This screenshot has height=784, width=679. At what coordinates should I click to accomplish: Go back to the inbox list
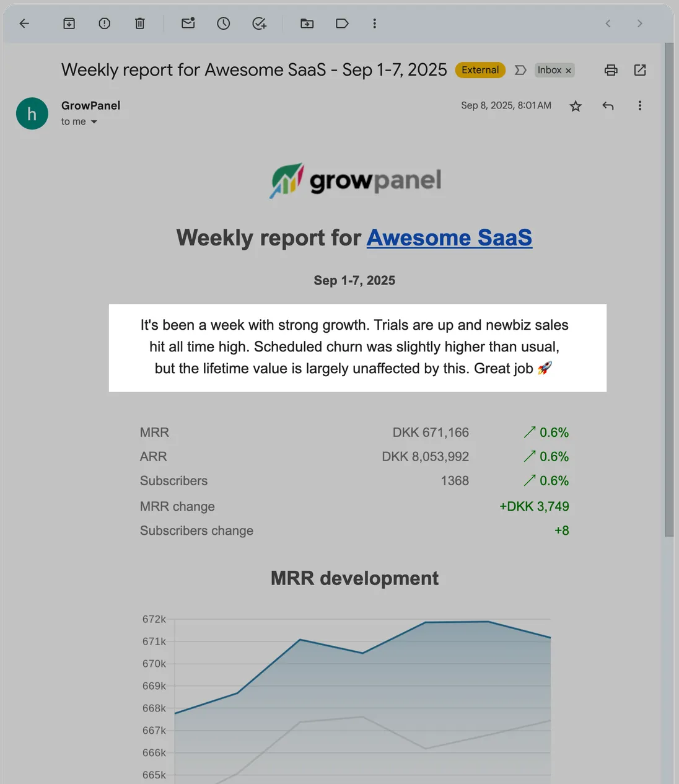tap(24, 24)
